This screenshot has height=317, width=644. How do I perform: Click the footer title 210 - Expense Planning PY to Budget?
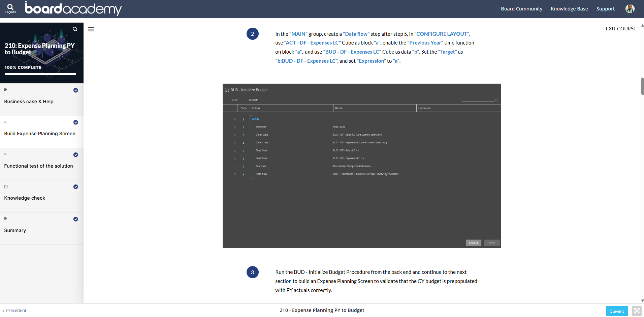(x=322, y=310)
